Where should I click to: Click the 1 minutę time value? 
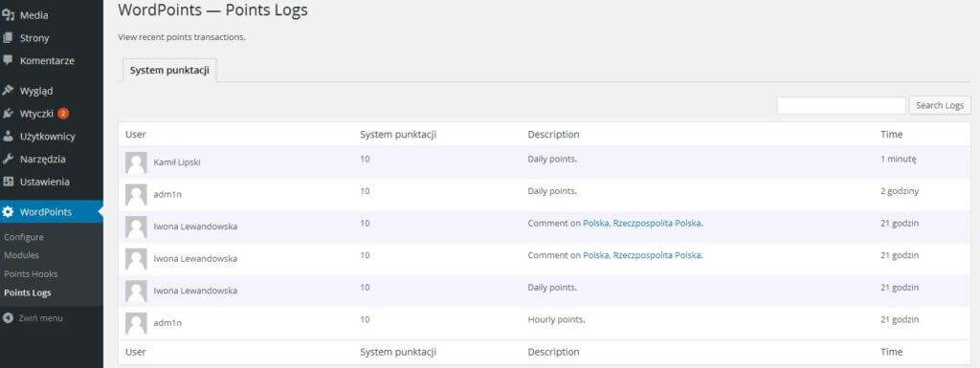[898, 159]
